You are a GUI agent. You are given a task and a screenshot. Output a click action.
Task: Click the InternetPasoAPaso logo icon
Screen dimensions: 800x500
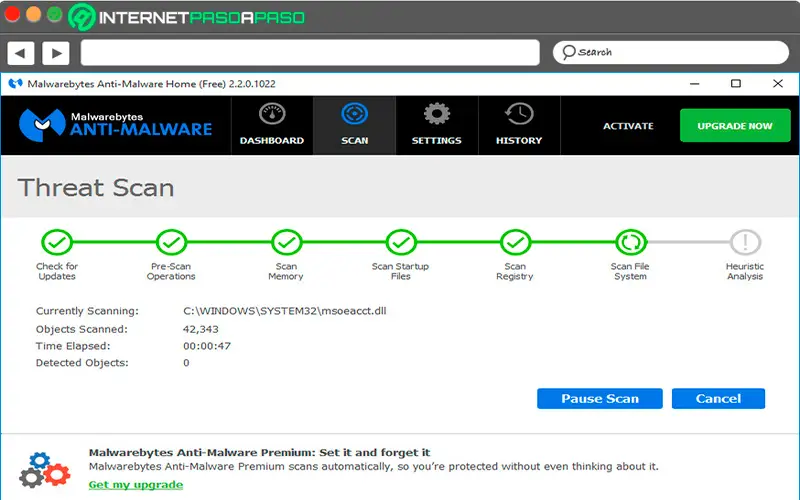tap(82, 17)
